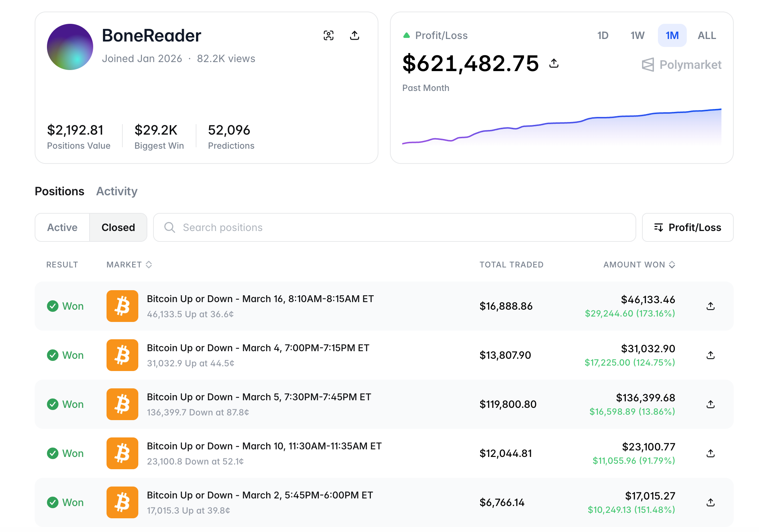Show the ALL time profit range
This screenshot has height=532, width=759.
pyautogui.click(x=706, y=35)
